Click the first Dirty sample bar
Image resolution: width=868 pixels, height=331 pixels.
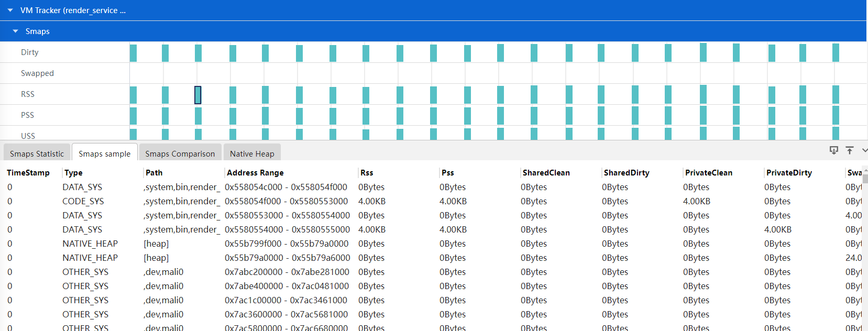click(x=133, y=53)
